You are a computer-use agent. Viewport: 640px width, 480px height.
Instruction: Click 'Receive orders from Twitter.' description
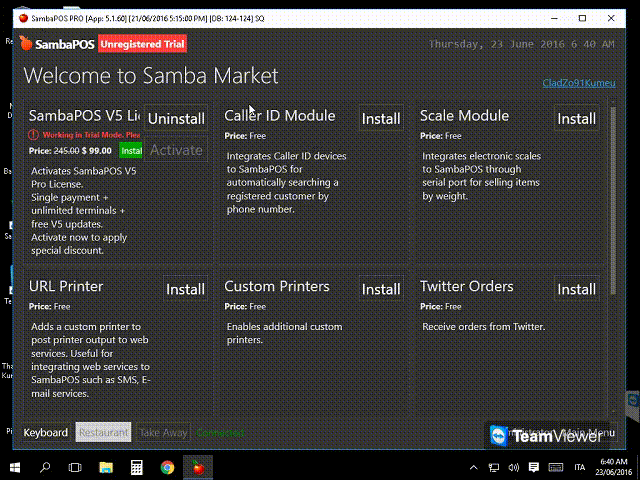click(483, 327)
